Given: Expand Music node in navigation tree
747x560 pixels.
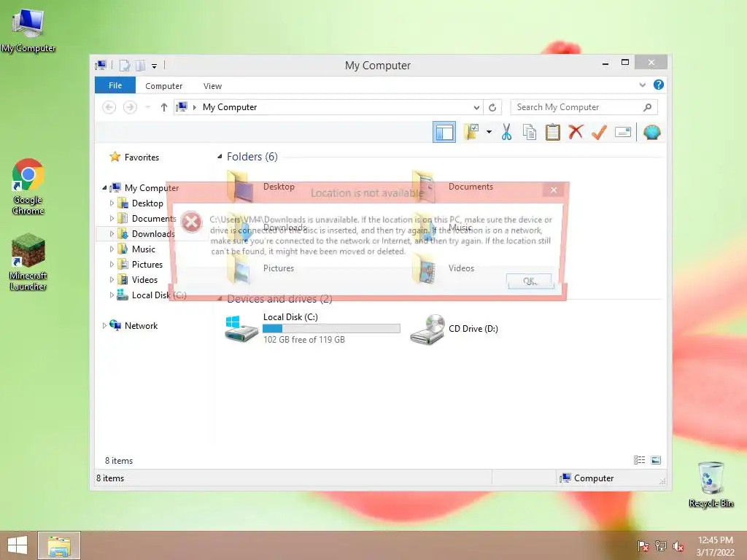Looking at the screenshot, I should coord(112,249).
